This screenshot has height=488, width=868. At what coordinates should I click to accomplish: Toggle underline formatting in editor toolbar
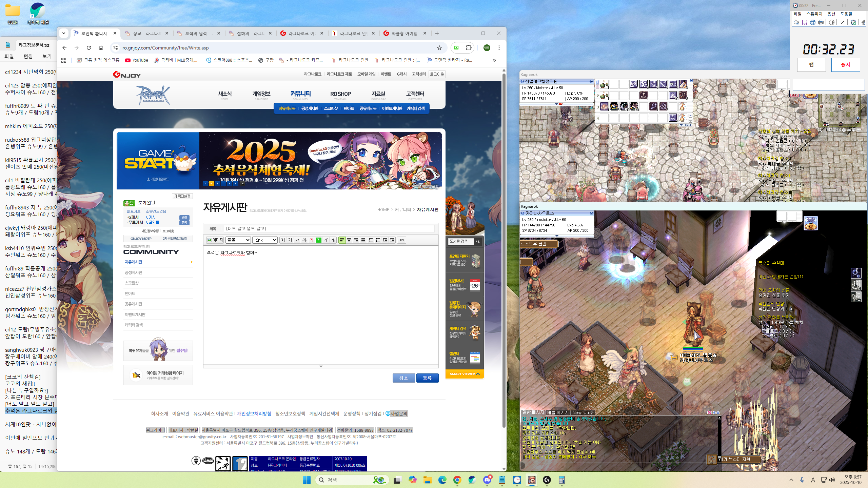[x=290, y=240]
